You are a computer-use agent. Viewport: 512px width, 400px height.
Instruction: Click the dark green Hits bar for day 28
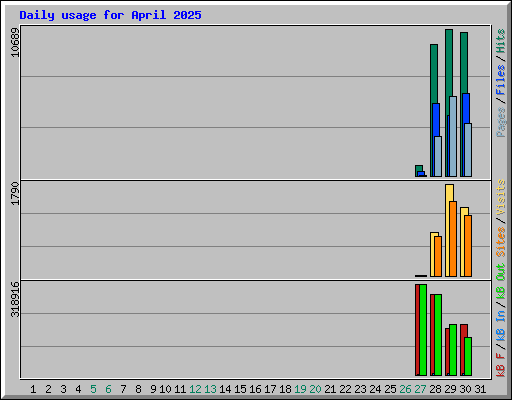tap(434, 73)
